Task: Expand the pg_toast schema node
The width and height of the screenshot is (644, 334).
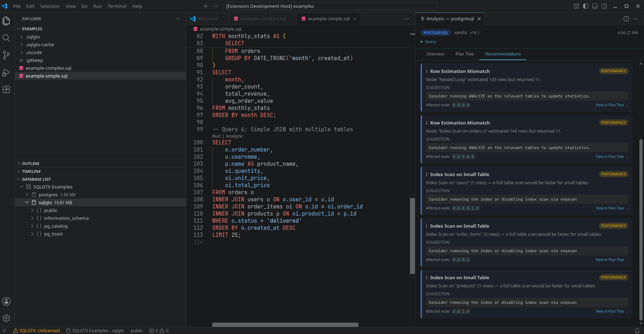Action: coord(32,234)
